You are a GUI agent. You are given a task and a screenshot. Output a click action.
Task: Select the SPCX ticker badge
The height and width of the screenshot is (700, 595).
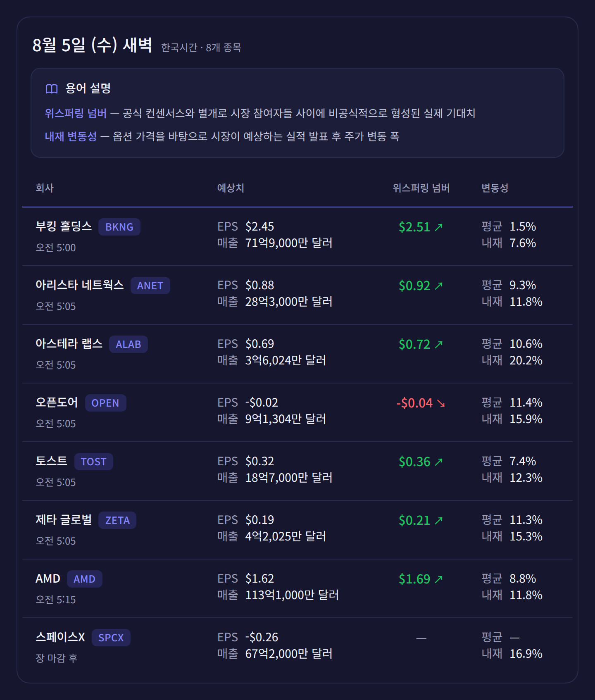(x=111, y=638)
